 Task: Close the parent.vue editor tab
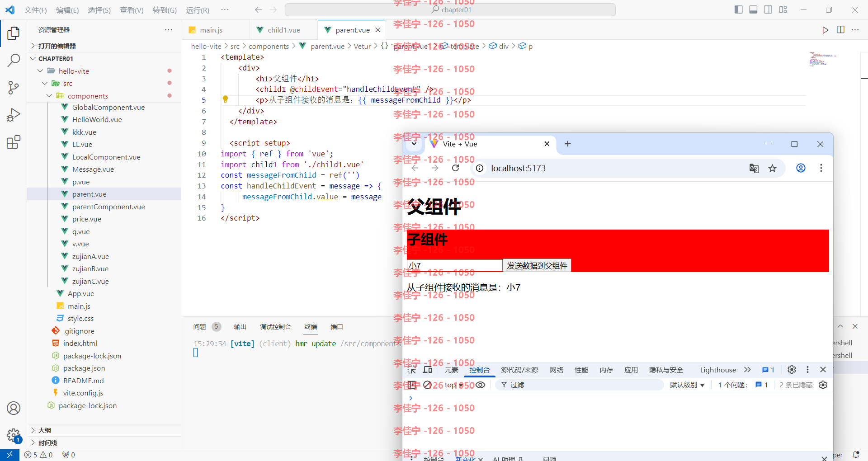click(378, 30)
